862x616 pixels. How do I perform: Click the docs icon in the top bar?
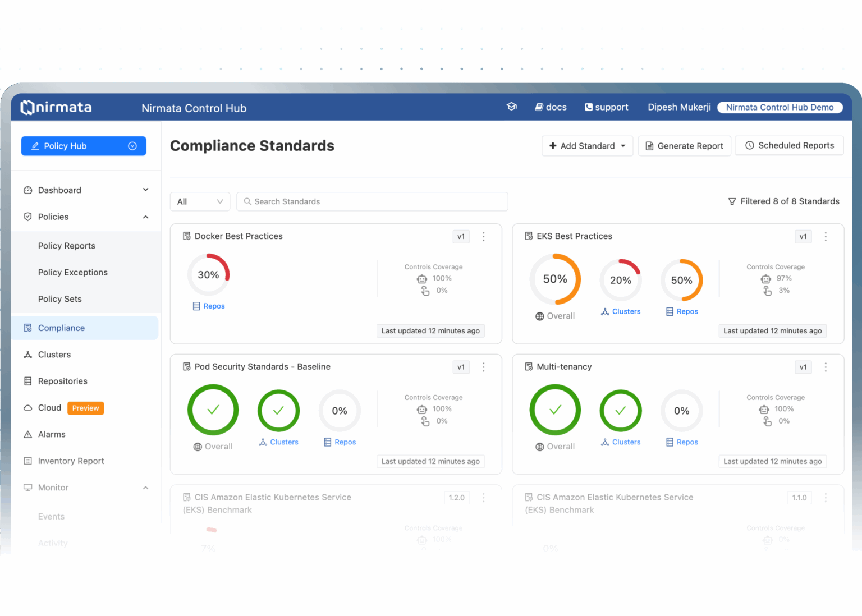[x=539, y=107]
